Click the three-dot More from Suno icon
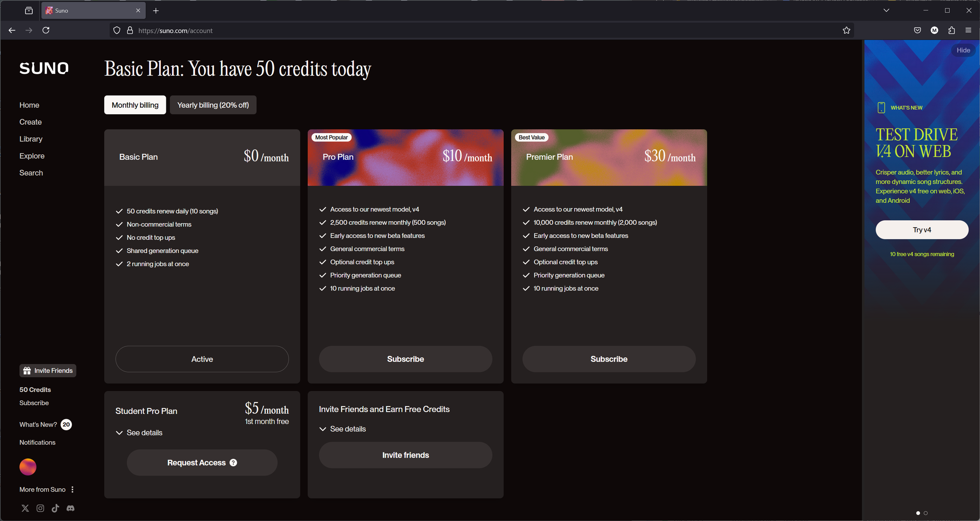The width and height of the screenshot is (980, 521). tap(72, 489)
